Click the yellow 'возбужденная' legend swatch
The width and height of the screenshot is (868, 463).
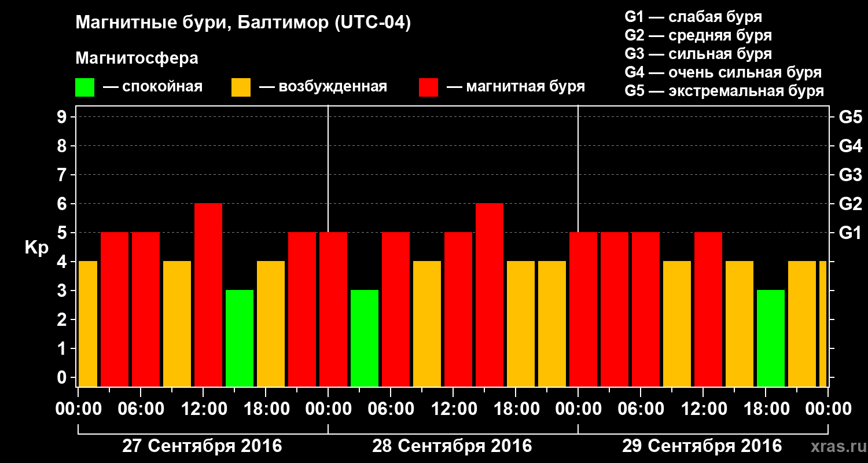(x=241, y=87)
